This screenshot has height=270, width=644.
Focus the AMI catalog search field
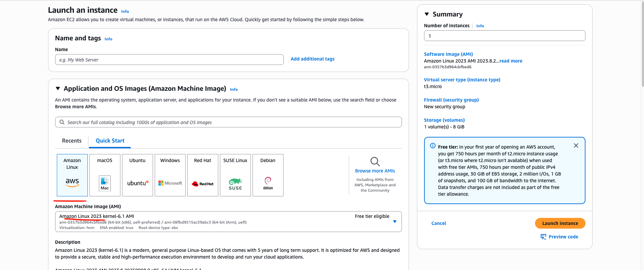coord(228,122)
